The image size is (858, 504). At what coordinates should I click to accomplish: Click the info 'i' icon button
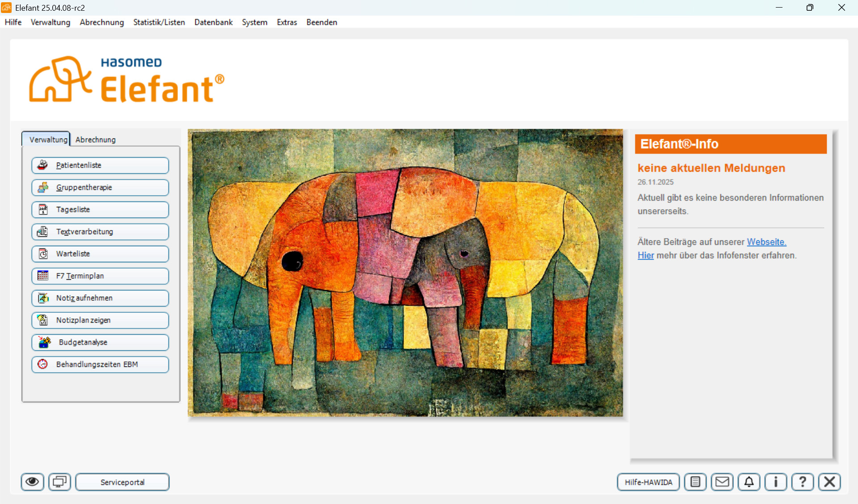(776, 482)
